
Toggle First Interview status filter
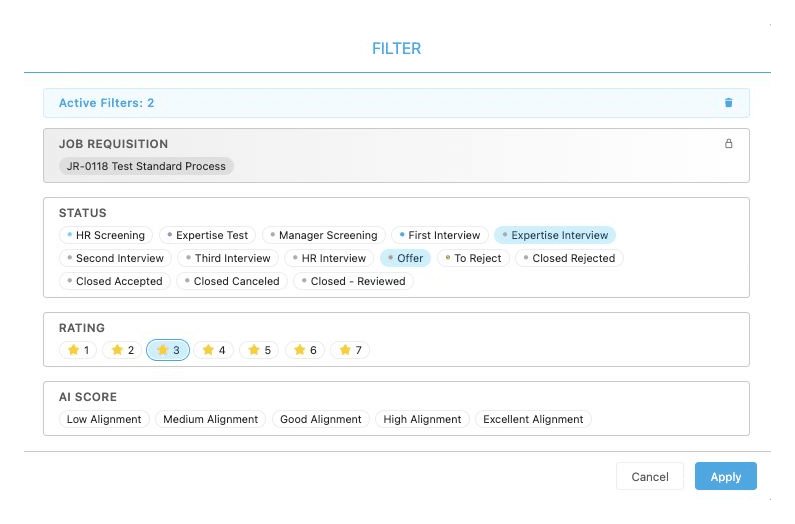(440, 235)
